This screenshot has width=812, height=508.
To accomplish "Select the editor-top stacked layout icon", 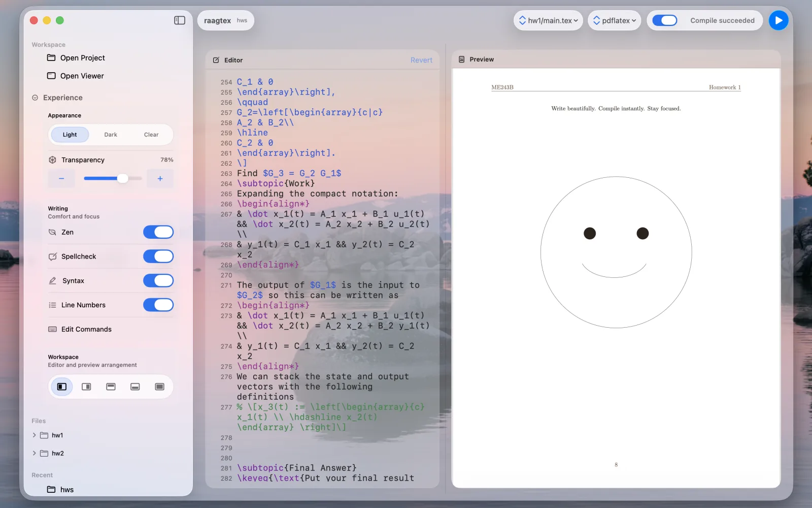I will pos(111,387).
